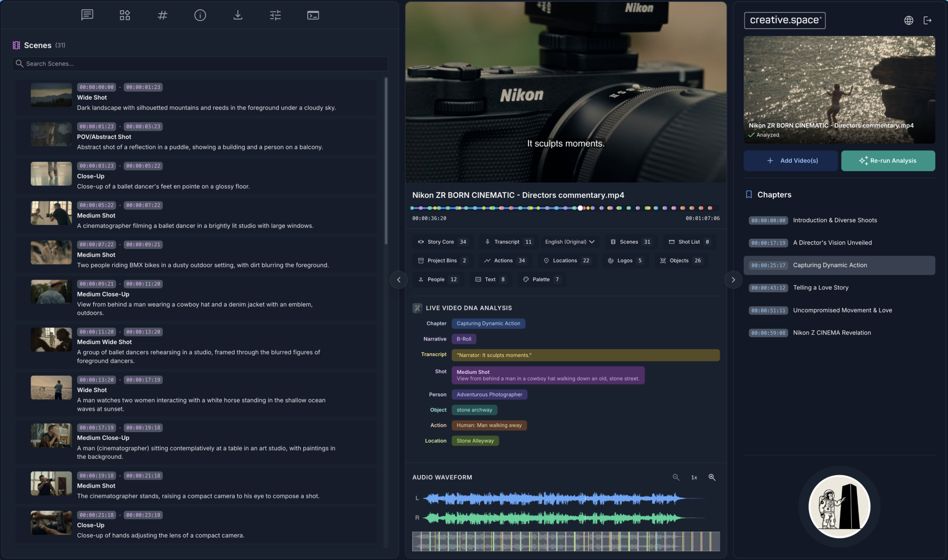Open the info panel icon
The image size is (948, 560).
[x=200, y=15]
